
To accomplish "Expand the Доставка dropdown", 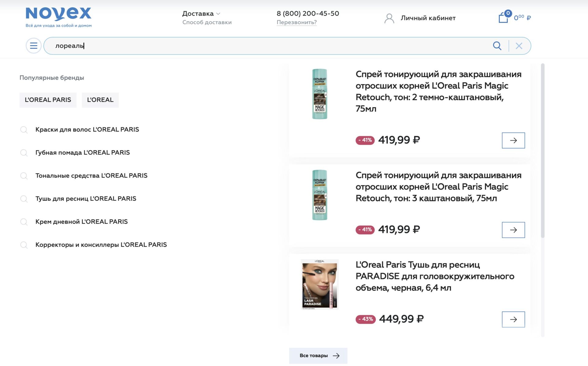I will click(x=201, y=13).
